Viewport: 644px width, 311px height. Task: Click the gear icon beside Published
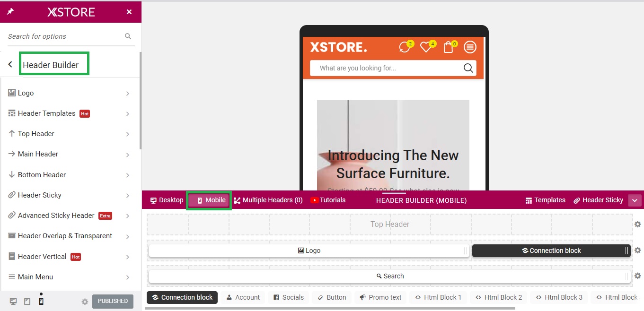85,302
